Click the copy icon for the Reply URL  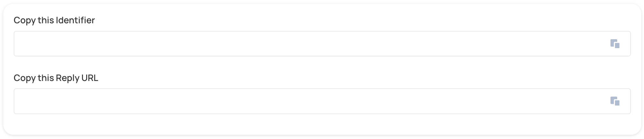[615, 101]
